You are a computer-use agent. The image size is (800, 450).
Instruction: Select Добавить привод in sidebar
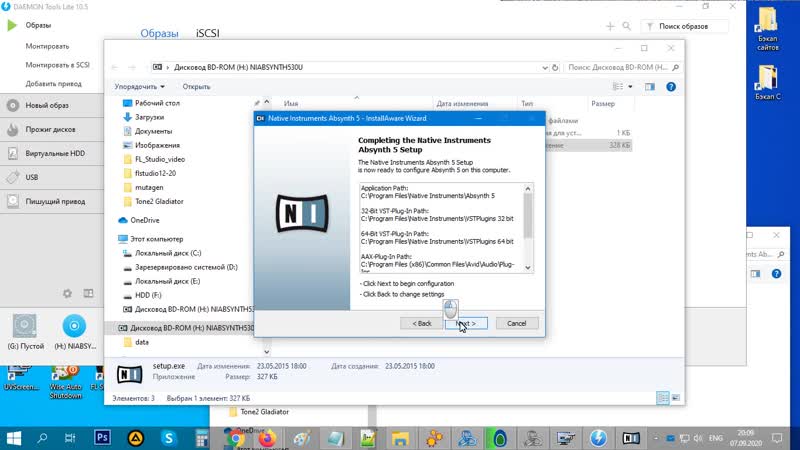[x=53, y=84]
